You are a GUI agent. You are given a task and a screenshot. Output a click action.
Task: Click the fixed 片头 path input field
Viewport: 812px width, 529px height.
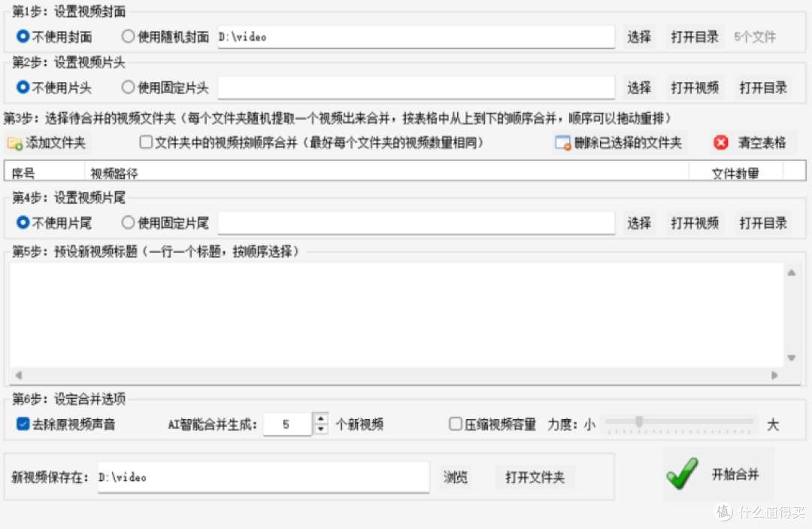click(416, 87)
